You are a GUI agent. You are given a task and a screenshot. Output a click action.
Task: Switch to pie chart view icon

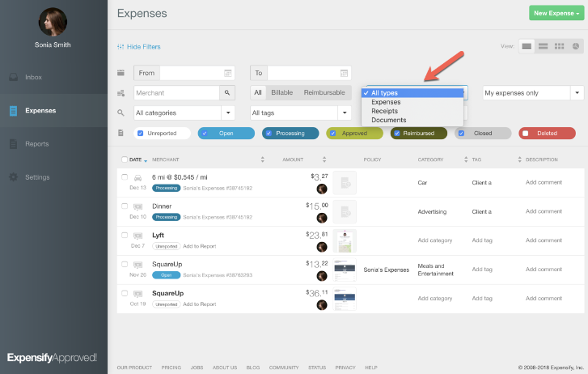[x=576, y=46]
